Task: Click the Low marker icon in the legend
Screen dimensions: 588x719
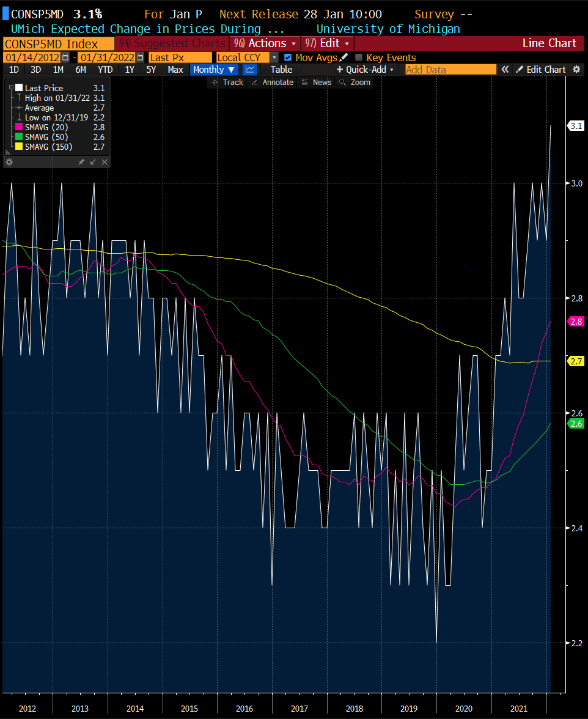Action: pyautogui.click(x=19, y=117)
